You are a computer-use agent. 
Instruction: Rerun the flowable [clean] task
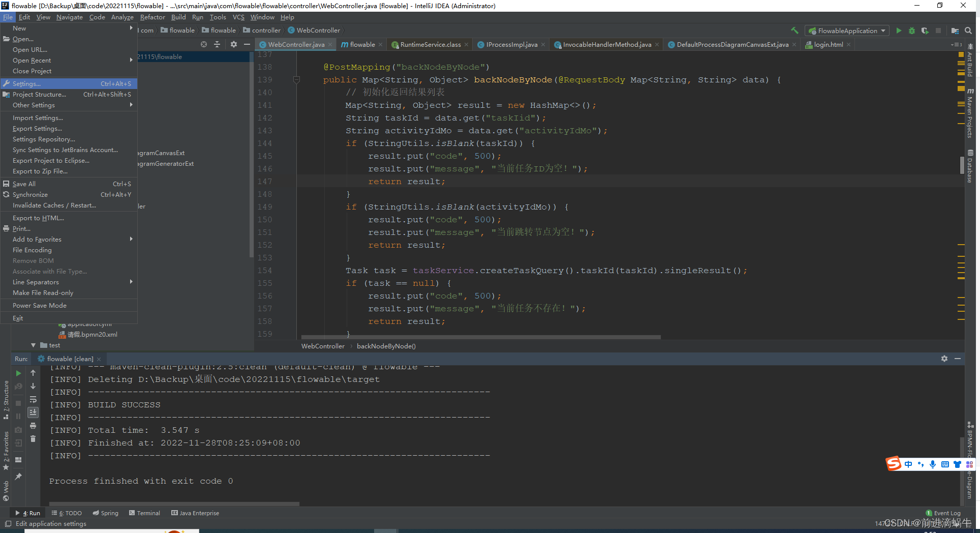tap(18, 373)
